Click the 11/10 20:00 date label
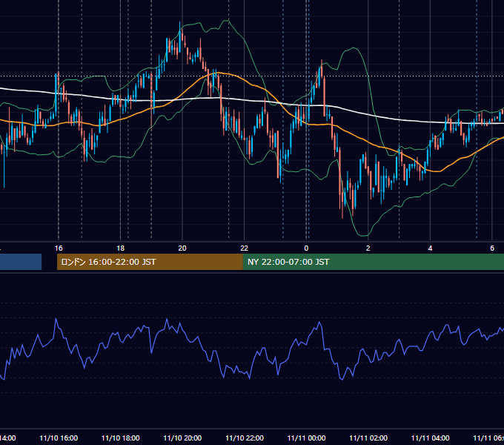 (x=182, y=438)
